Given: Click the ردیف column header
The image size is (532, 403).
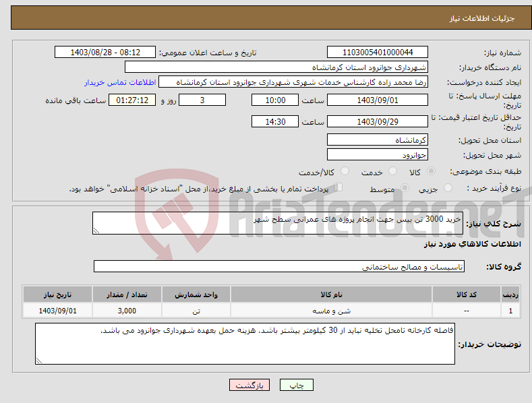Looking at the screenshot, I should pyautogui.click(x=510, y=294).
